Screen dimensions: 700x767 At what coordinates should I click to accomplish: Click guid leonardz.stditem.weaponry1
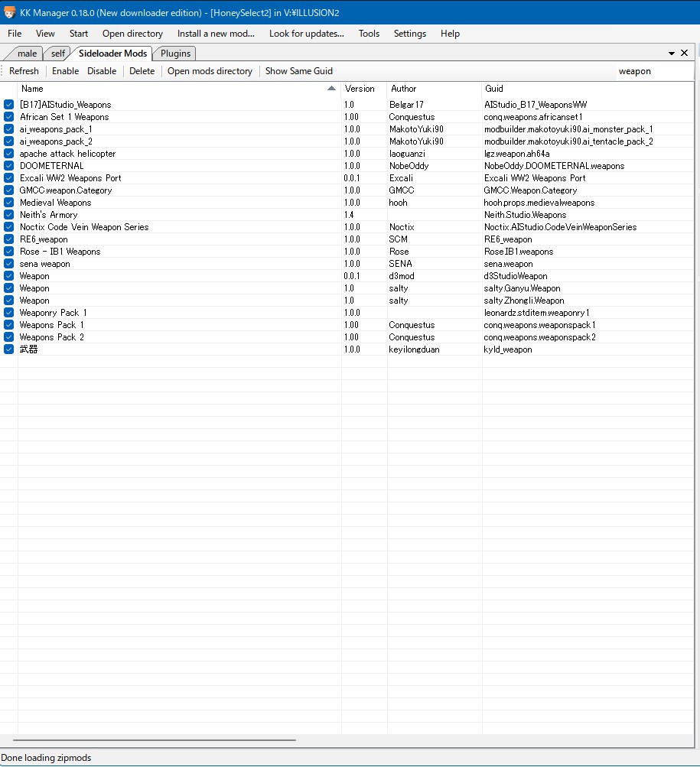pos(536,313)
